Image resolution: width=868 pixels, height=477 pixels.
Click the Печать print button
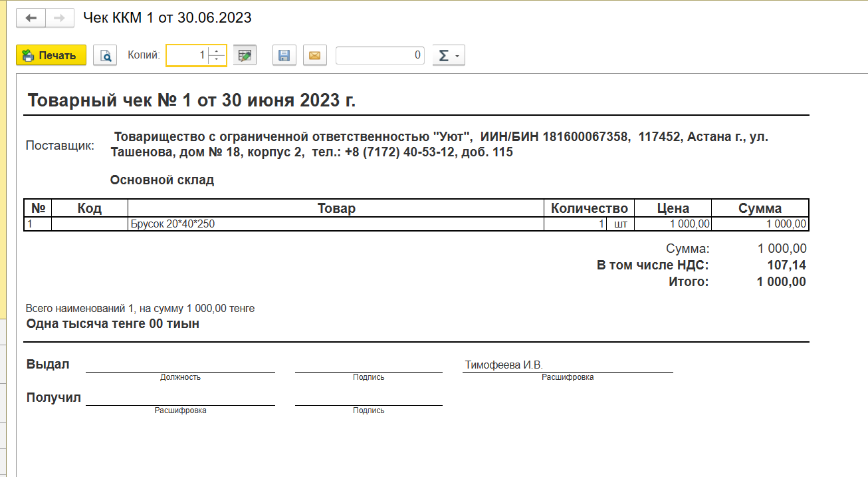51,55
